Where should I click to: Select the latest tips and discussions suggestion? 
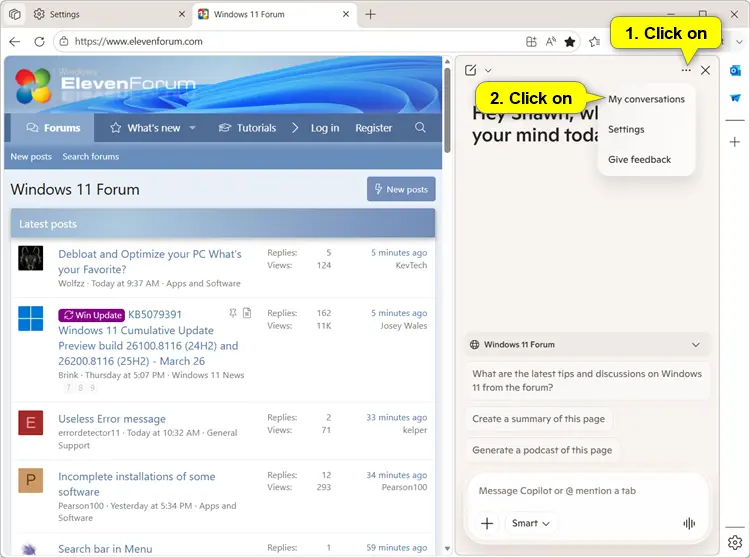pyautogui.click(x=587, y=381)
